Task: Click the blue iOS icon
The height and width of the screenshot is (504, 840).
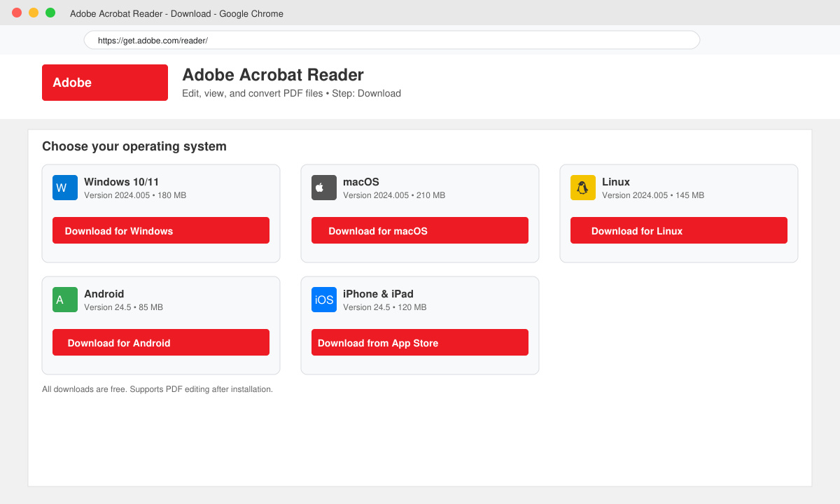Action: click(x=324, y=300)
